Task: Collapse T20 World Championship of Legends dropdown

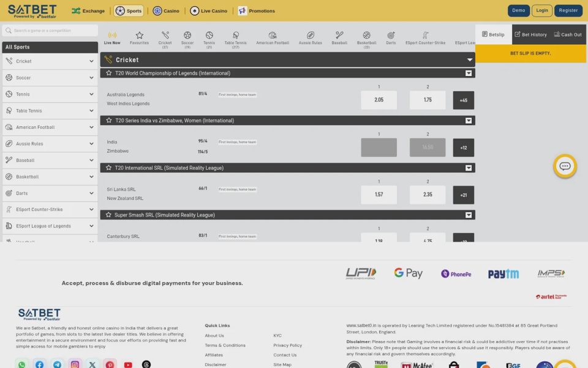Action: [469, 73]
